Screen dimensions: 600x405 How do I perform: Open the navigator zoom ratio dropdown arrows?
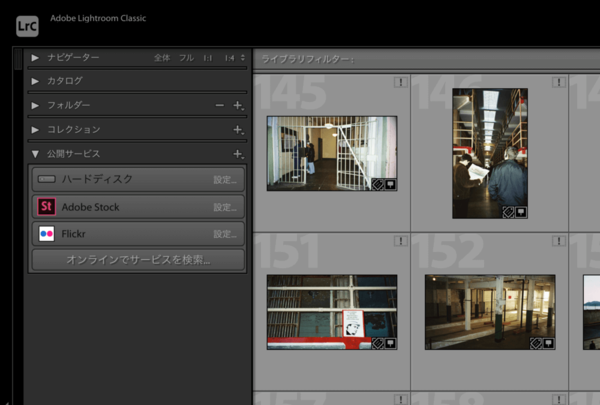pos(243,58)
